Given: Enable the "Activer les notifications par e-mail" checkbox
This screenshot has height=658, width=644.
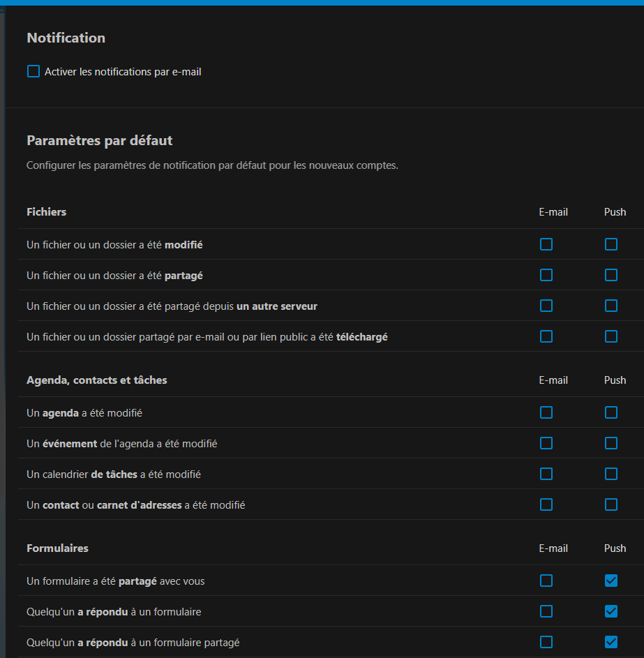Looking at the screenshot, I should 33,71.
